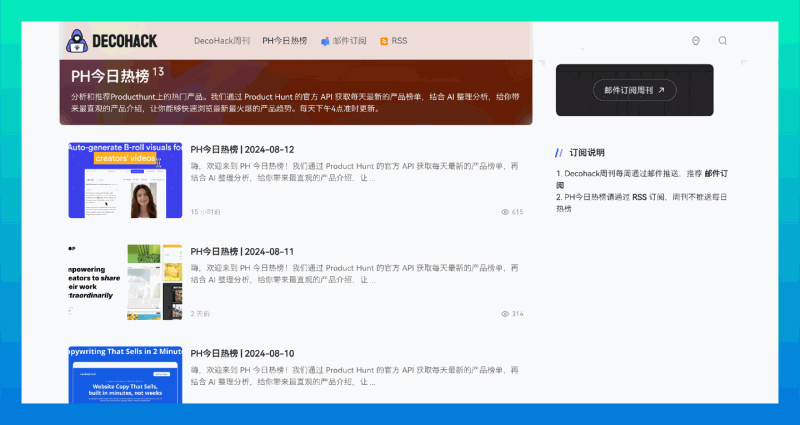This screenshot has height=425, width=800.
Task: Click the PH今日热榜 banner heading
Action: [110, 77]
